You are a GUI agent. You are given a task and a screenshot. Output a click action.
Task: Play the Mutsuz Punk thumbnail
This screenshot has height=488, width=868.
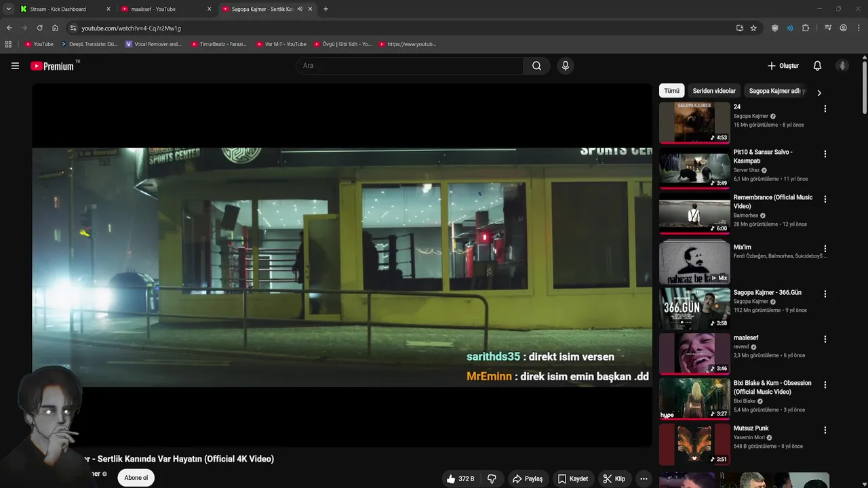click(x=694, y=444)
